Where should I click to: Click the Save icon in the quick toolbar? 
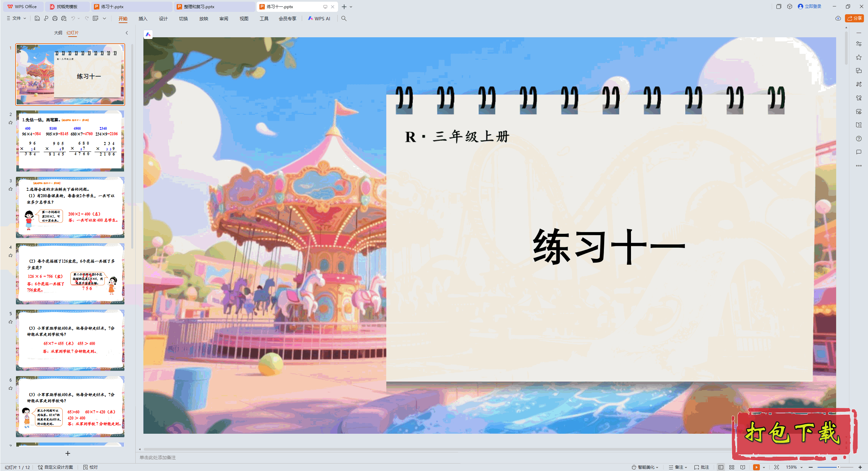click(x=37, y=18)
